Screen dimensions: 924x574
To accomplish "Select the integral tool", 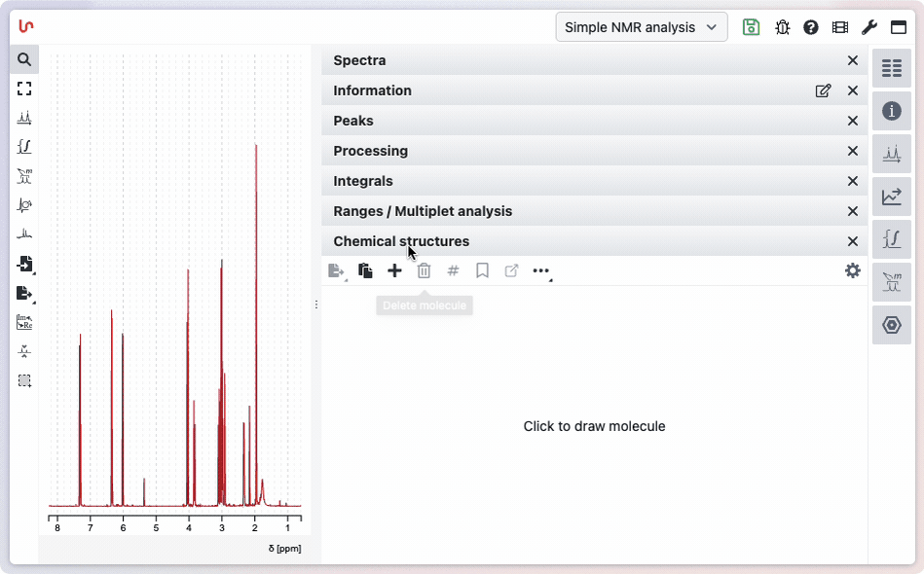I will (x=24, y=146).
